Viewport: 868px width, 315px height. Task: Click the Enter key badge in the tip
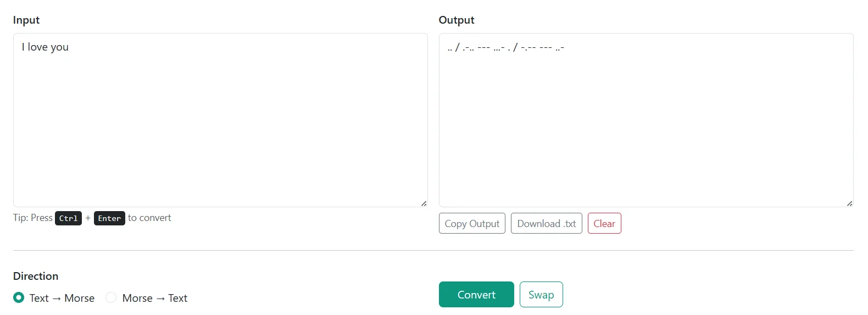[x=109, y=218]
